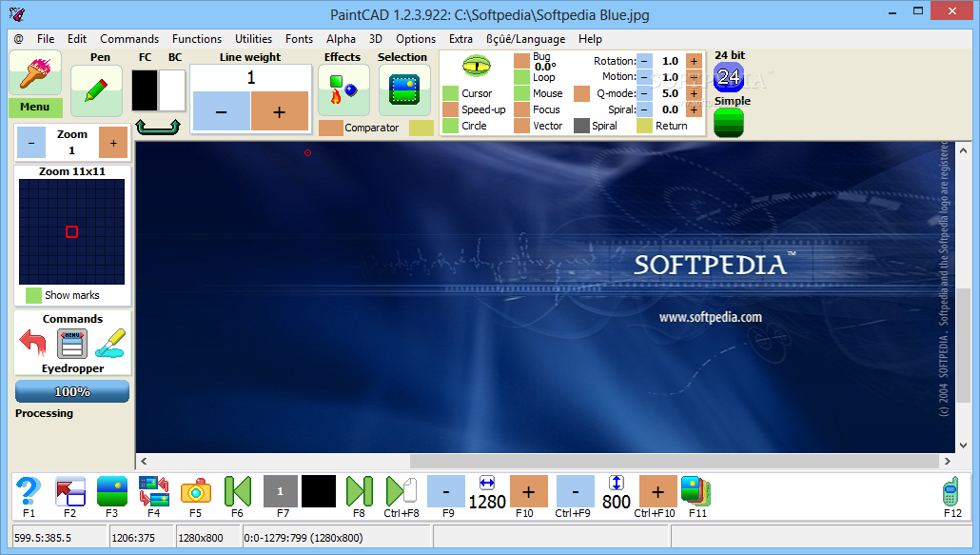The height and width of the screenshot is (555, 980).
Task: Go to first frame with F6
Action: coord(238,491)
